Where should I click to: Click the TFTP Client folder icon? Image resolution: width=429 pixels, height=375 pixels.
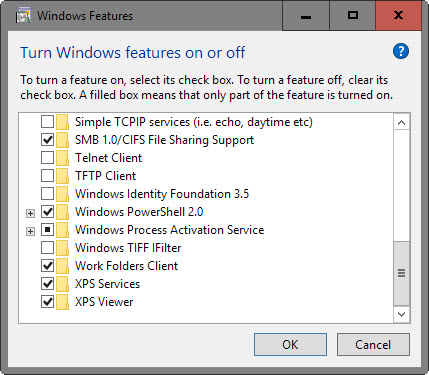62,176
